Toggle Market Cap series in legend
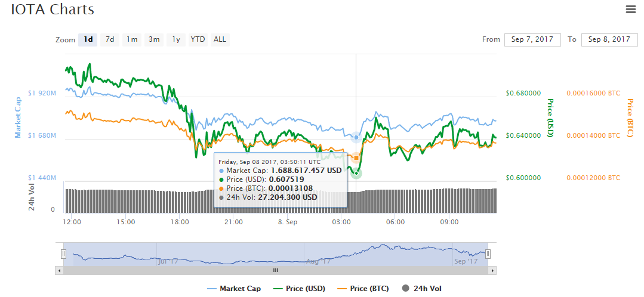The width and height of the screenshot is (644, 297). pyautogui.click(x=234, y=289)
